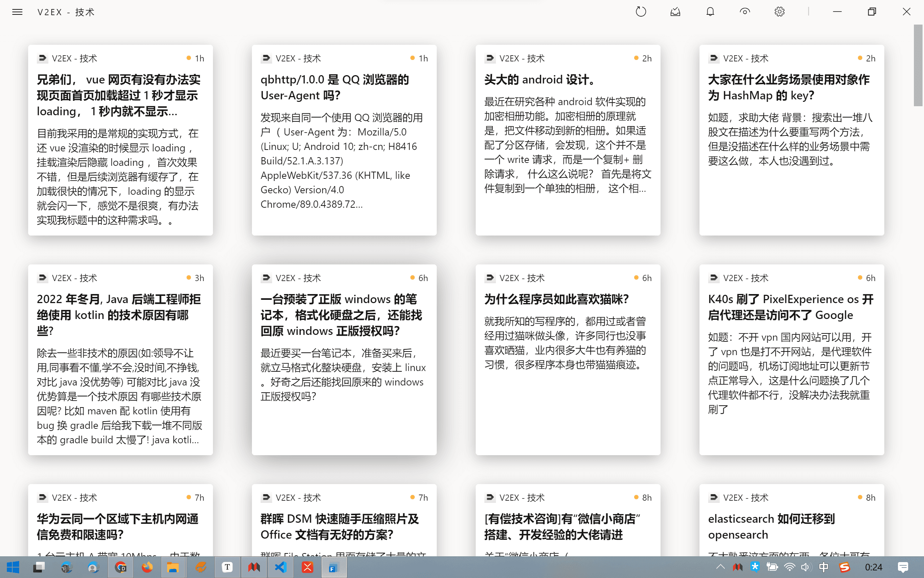The image size is (924, 578).
Task: Open article 有偿技术咨询 微信小商店
Action: click(x=568, y=520)
